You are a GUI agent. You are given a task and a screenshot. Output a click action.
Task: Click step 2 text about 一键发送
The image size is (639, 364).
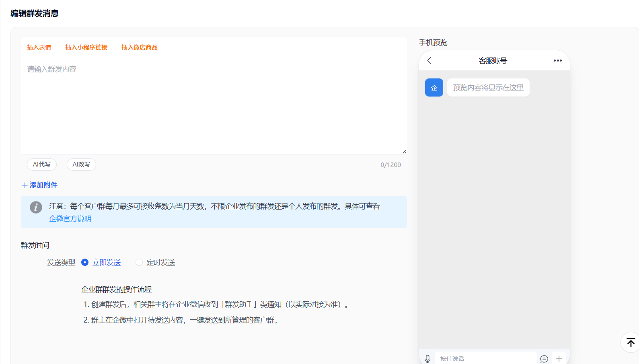[181, 320]
